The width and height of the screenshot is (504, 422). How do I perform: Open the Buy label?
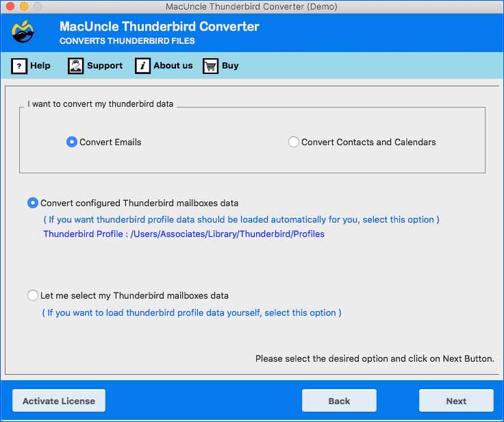click(x=230, y=66)
